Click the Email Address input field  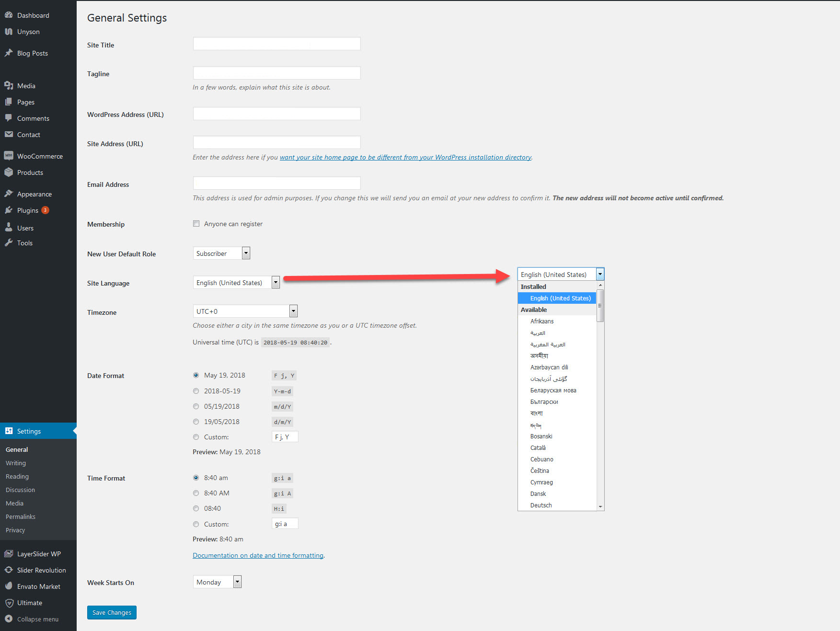click(x=276, y=183)
